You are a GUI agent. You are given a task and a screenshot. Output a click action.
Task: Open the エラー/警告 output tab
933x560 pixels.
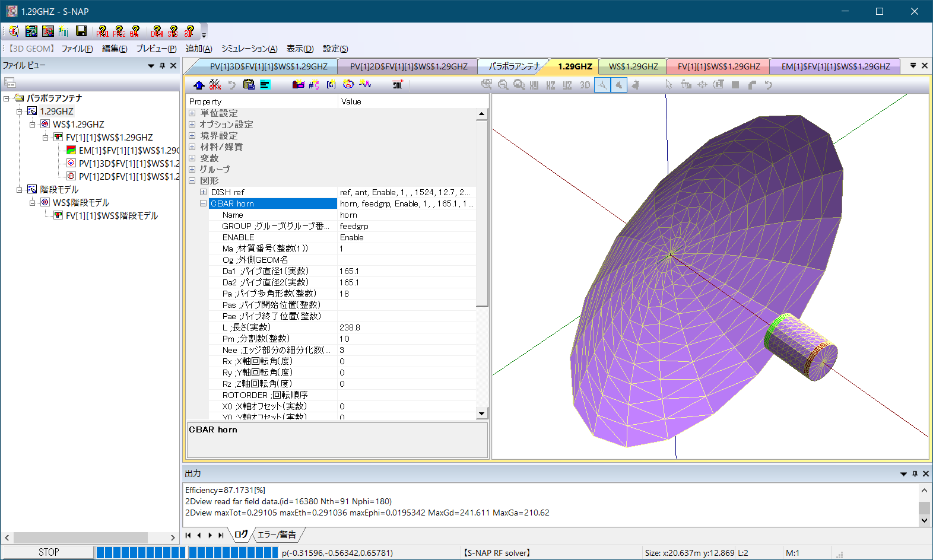click(x=277, y=534)
